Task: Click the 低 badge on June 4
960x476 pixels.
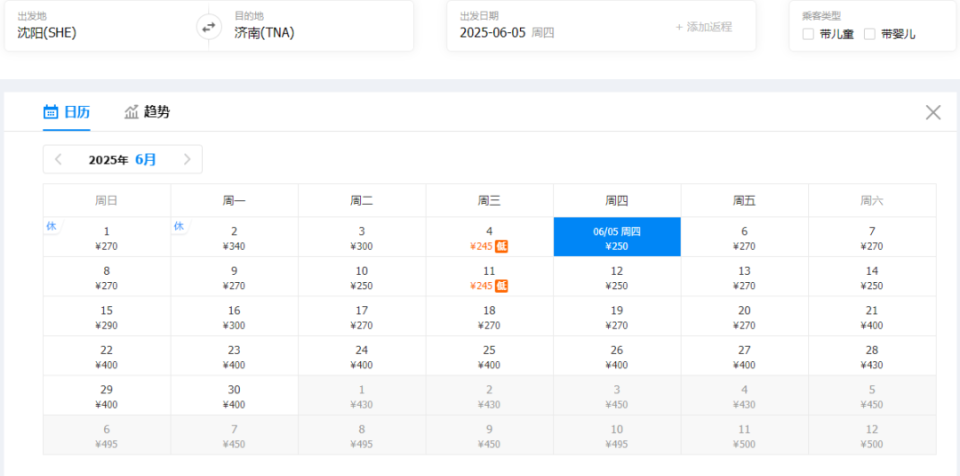Action: tap(502, 246)
